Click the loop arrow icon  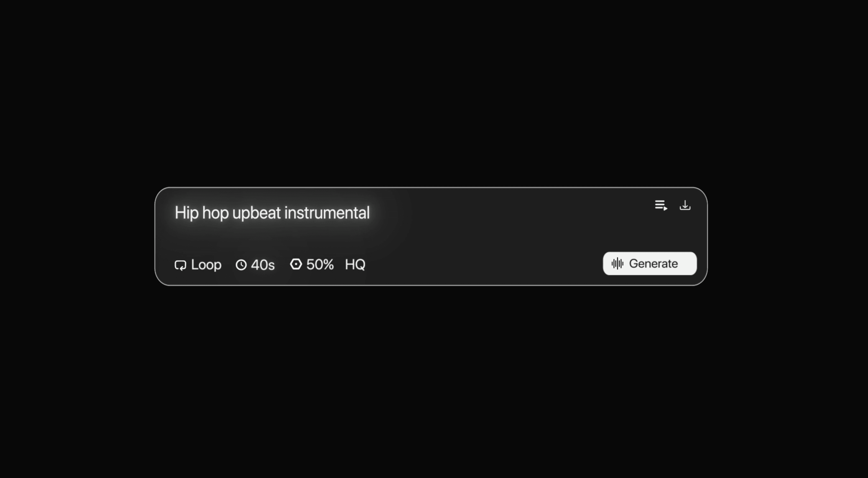coord(180,265)
